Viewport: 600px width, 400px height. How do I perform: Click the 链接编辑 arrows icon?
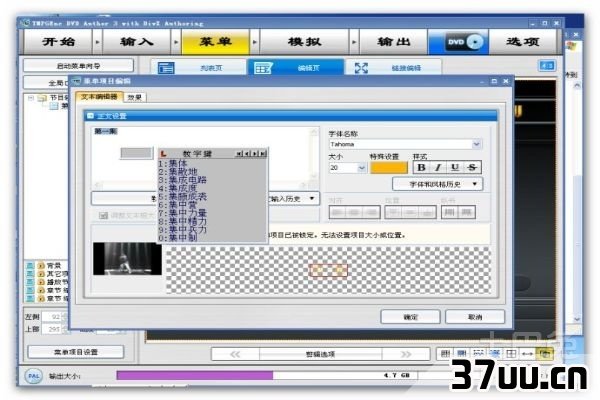[361, 68]
